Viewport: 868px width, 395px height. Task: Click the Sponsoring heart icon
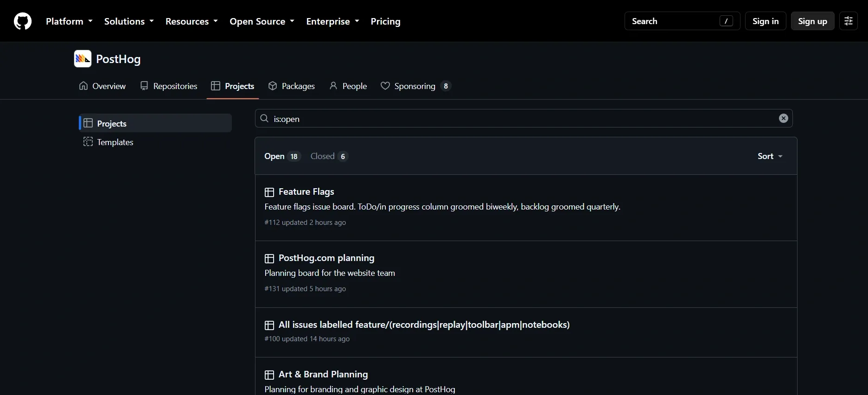click(385, 86)
